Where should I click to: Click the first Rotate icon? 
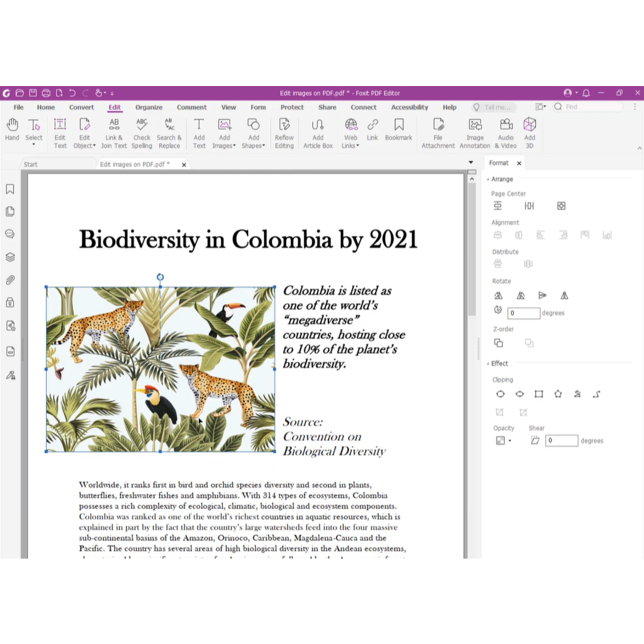pyautogui.click(x=498, y=295)
